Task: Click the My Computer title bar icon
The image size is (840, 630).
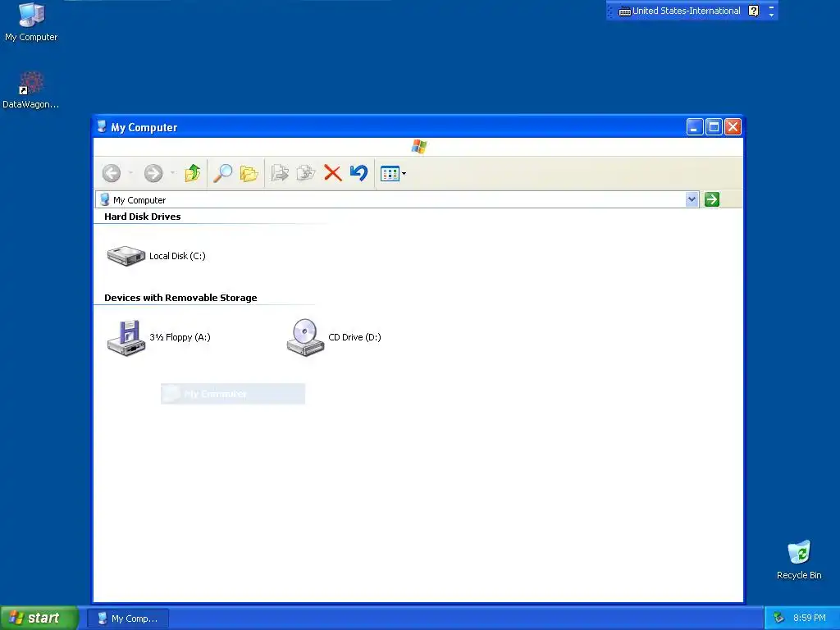Action: click(102, 127)
